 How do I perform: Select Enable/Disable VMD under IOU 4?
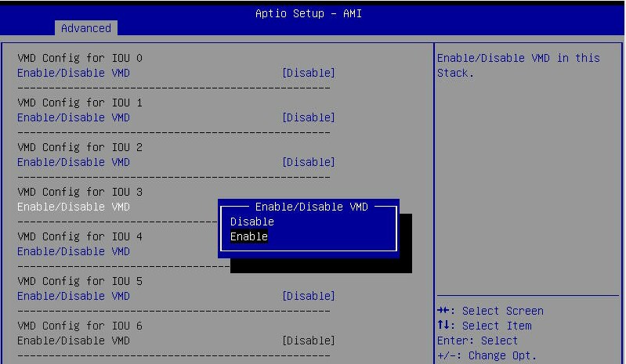(x=74, y=251)
